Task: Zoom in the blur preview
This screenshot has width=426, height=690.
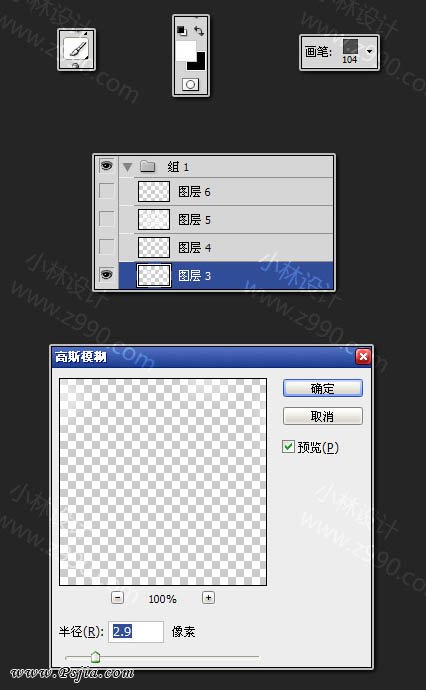Action: [208, 598]
